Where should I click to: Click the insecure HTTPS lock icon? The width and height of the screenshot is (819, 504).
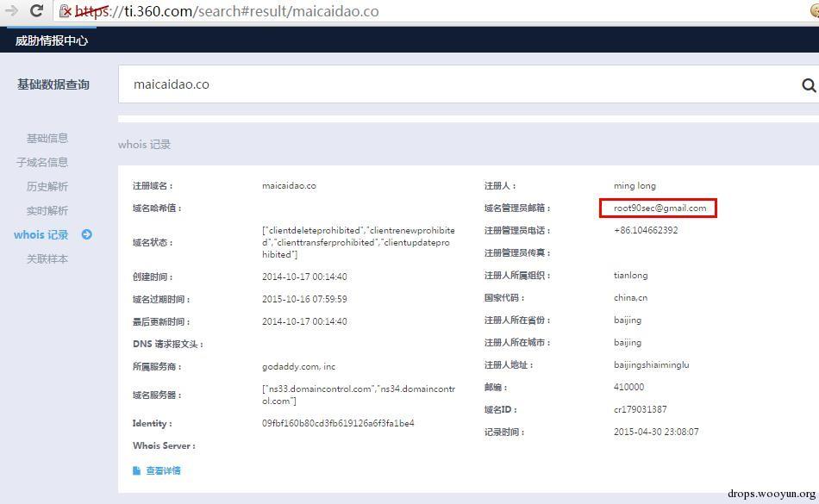click(66, 11)
